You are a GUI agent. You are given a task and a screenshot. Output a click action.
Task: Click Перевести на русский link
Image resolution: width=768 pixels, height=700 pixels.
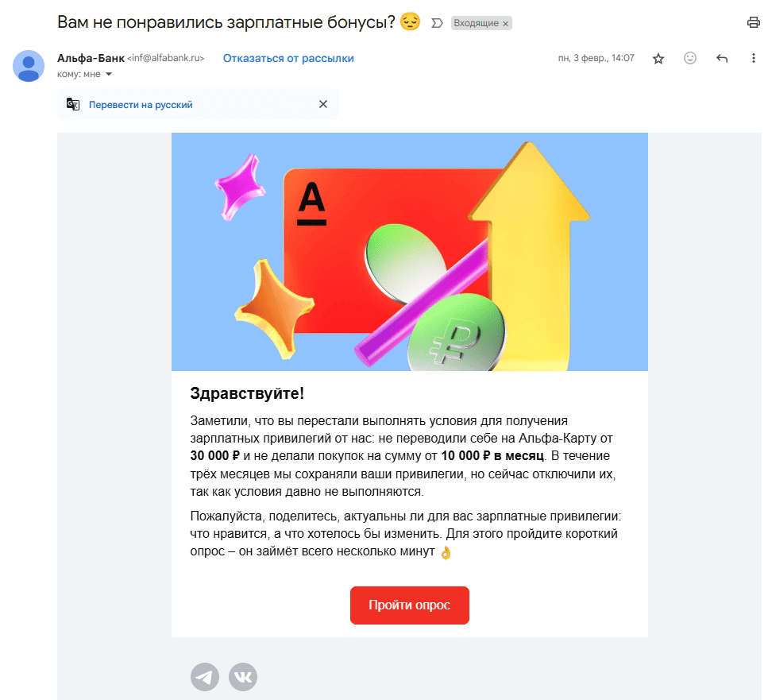(141, 104)
